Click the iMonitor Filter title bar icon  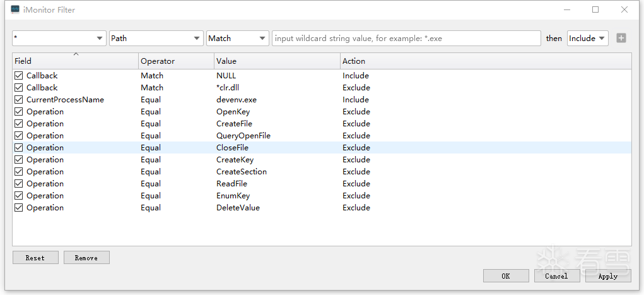click(15, 10)
